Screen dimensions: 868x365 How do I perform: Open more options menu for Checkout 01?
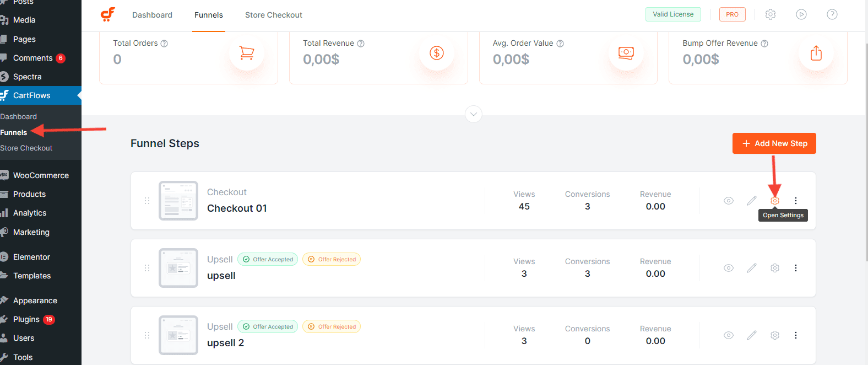(x=796, y=201)
